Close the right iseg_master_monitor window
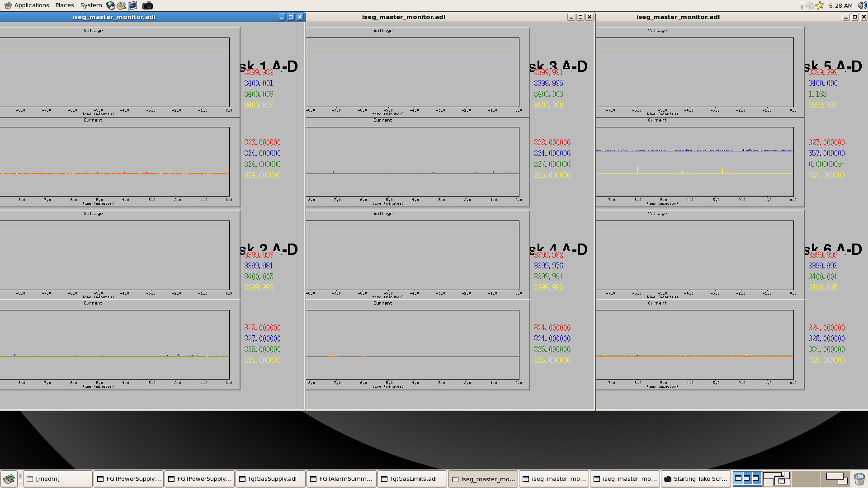Image resolution: width=868 pixels, height=488 pixels. [x=864, y=17]
